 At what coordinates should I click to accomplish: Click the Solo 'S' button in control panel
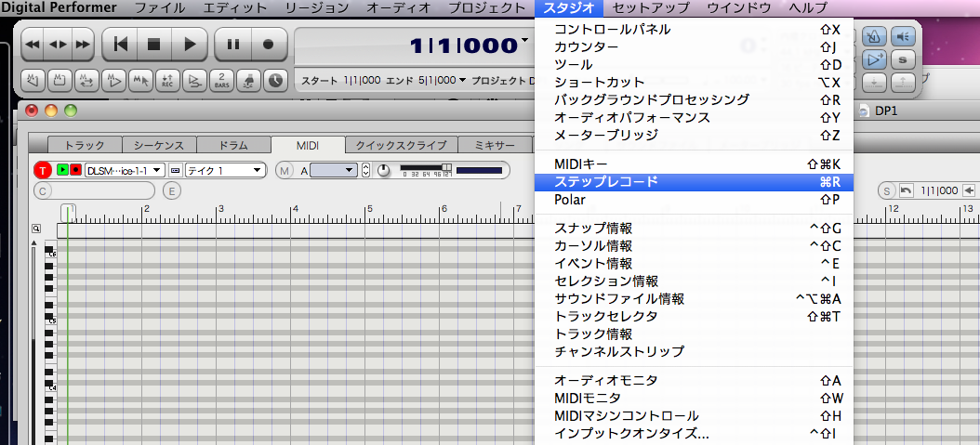pyautogui.click(x=903, y=59)
